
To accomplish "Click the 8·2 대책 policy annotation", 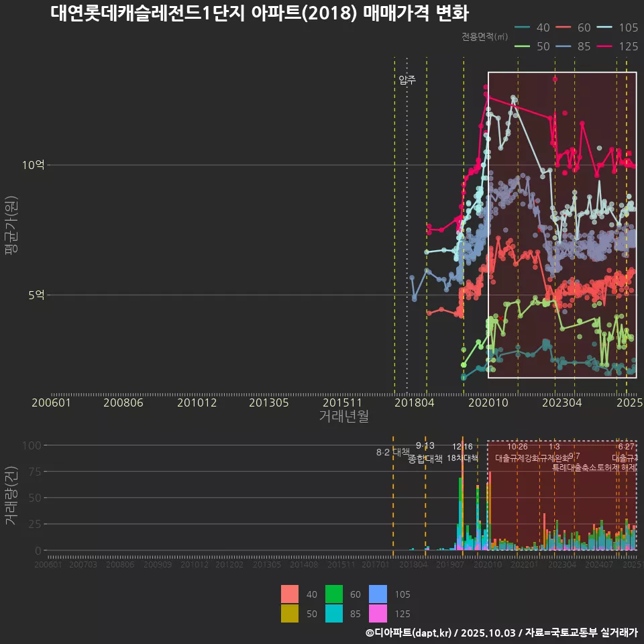I will [x=393, y=452].
